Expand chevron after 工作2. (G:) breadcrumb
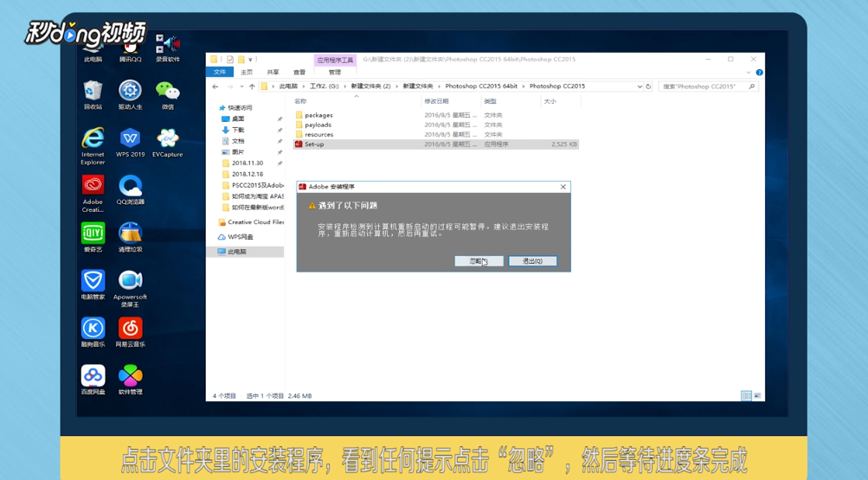The height and width of the screenshot is (480, 868). coord(345,86)
